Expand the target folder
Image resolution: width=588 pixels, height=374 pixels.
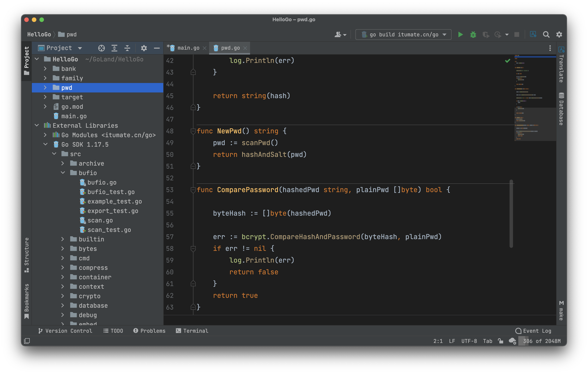pos(45,97)
